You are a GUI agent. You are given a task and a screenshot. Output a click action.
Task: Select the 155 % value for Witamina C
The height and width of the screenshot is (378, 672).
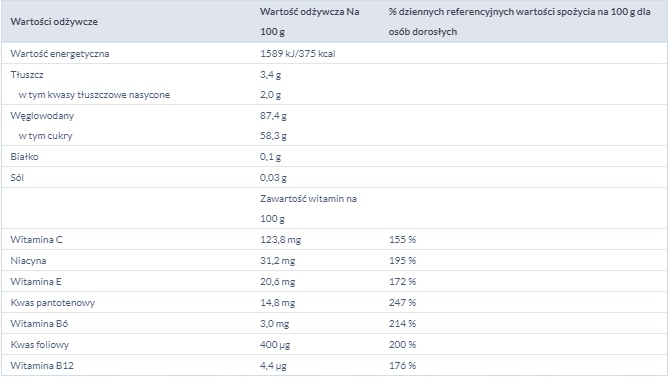click(402, 240)
